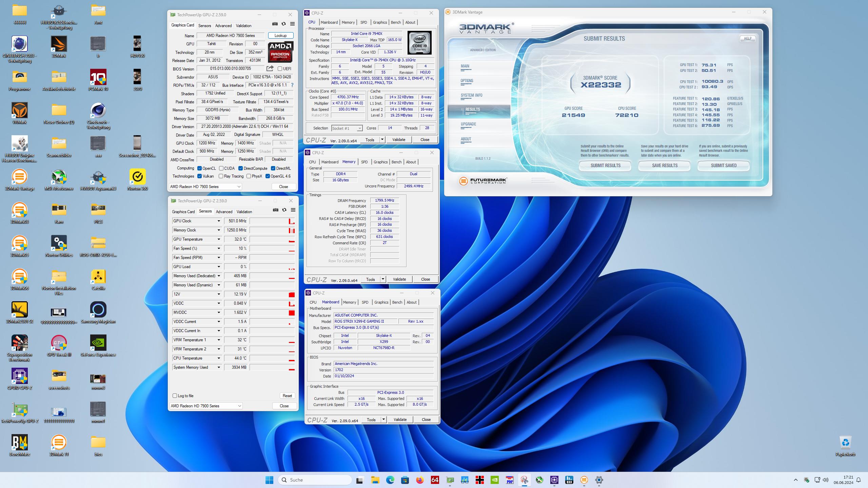The image size is (868, 488).
Task: Open Bench tab in CPU-Z Memory window
Action: click(x=396, y=162)
